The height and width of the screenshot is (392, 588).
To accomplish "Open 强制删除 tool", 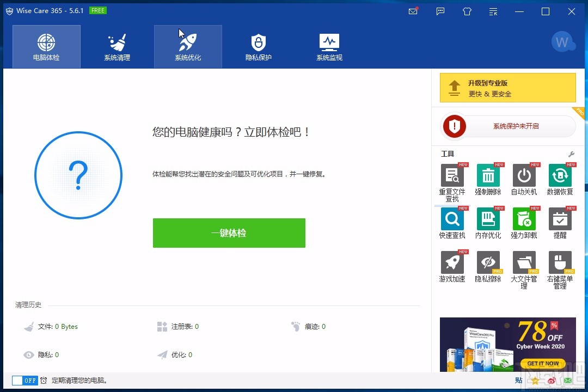I will coord(488,180).
